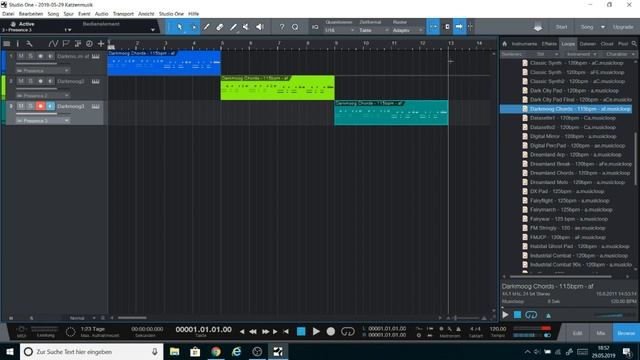Click the question mark help icon
Screen dimensions: 640x360
coord(282,27)
